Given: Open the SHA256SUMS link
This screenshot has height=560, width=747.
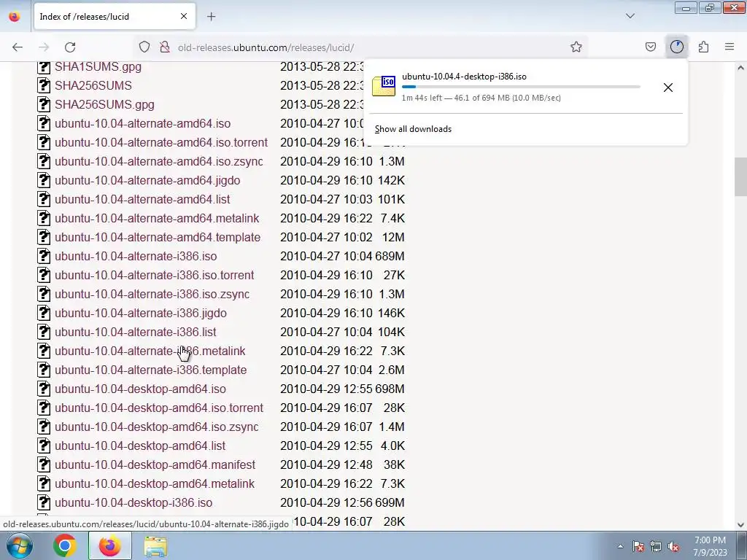Looking at the screenshot, I should click(x=93, y=86).
